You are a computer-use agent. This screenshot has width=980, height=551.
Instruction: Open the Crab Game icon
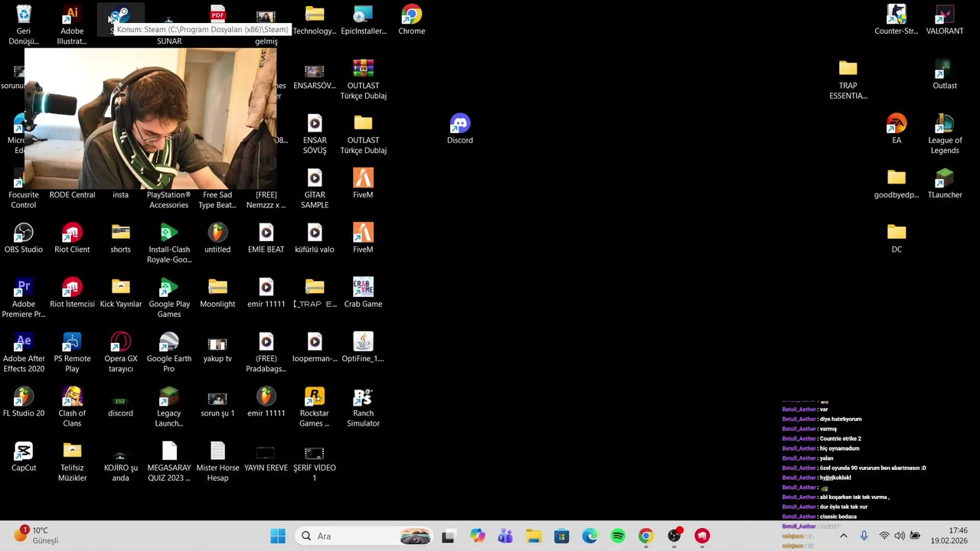pos(363,292)
